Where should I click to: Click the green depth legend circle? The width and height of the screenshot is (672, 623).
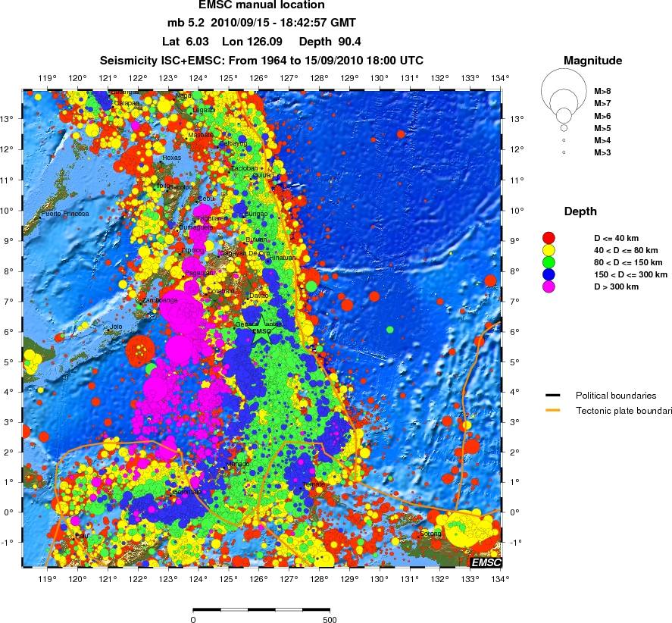click(549, 262)
